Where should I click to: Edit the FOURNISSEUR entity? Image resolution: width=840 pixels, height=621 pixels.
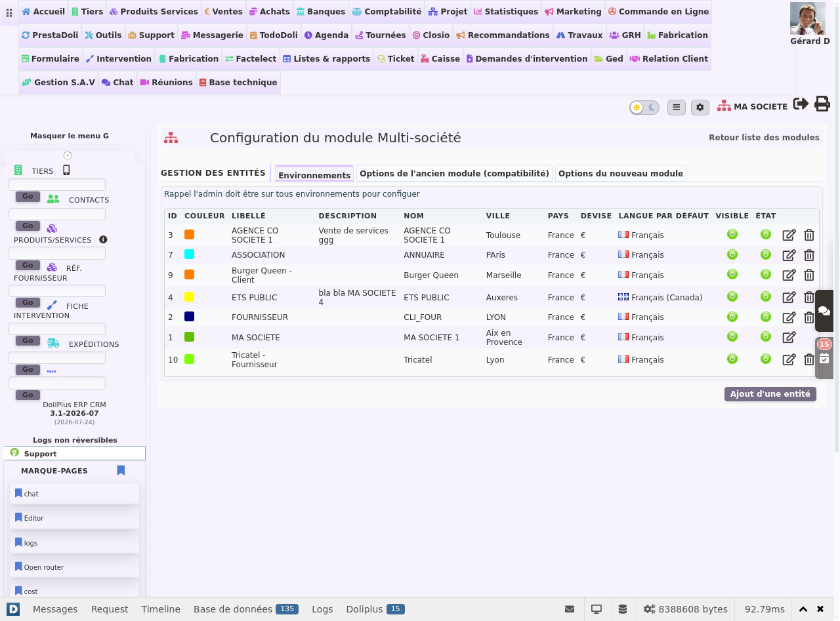click(x=789, y=317)
